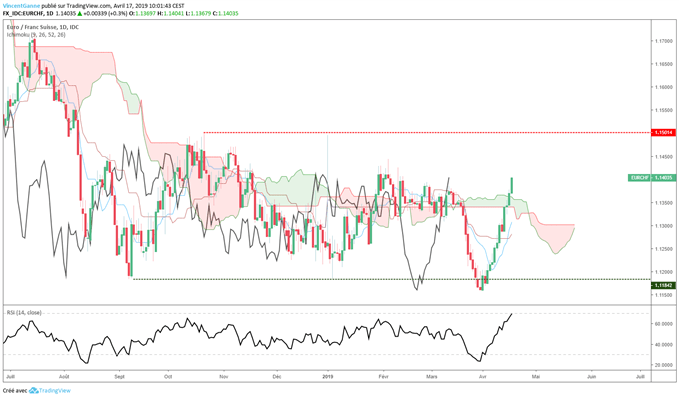Viewport: 679px width, 398px height.
Task: Select the Ichimoku (9, 26, 52, 26) indicator label
Action: [x=36, y=34]
